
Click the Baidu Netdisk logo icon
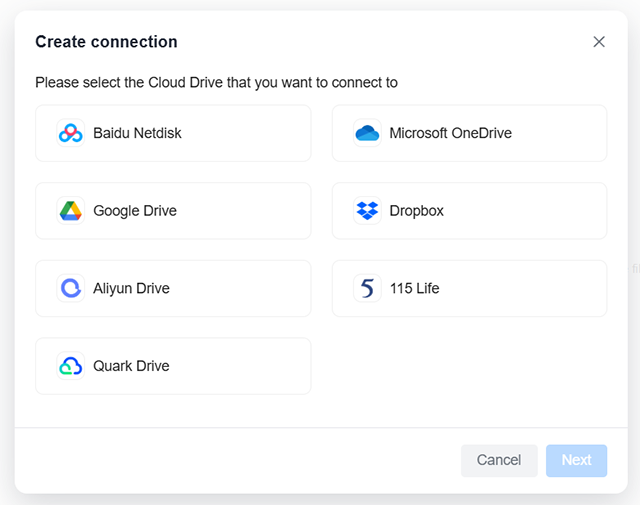point(70,133)
